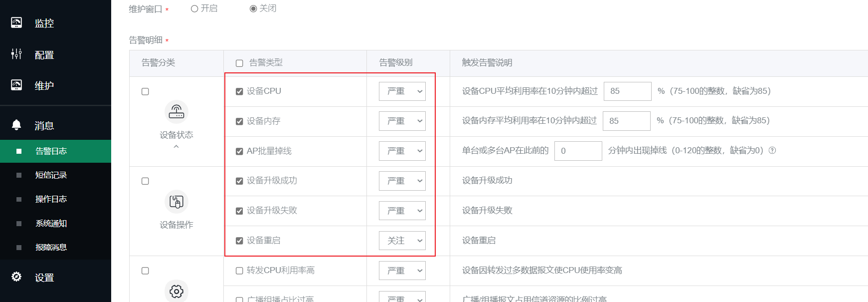Open the 设备内存 alarm level dropdown
The height and width of the screenshot is (302, 868).
(x=402, y=121)
